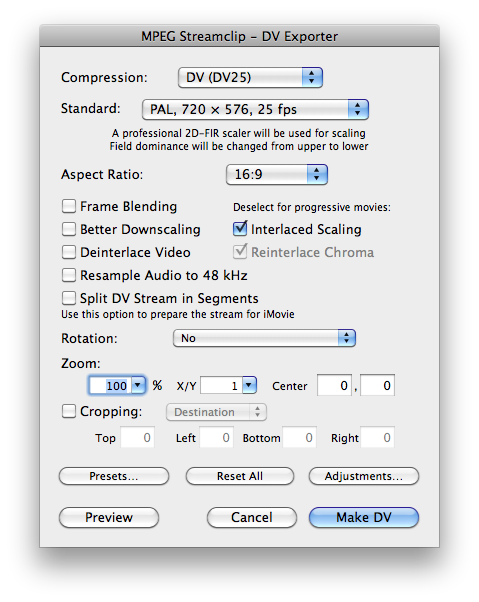Screen dimensions: 479x602
Task: Click the Preview button
Action: click(109, 517)
